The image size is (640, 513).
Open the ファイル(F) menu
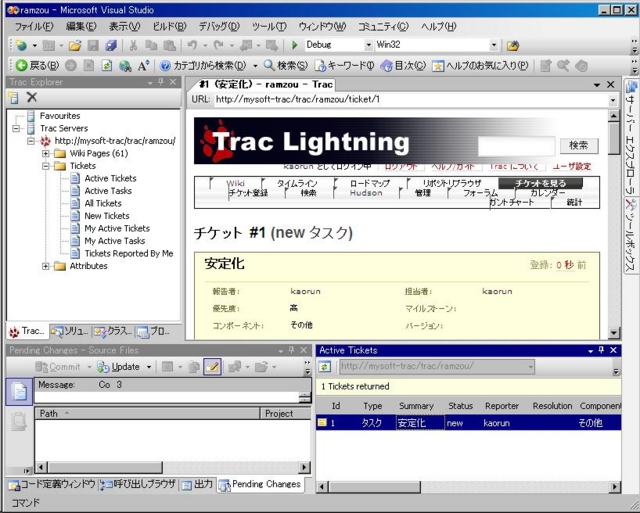pyautogui.click(x=34, y=27)
